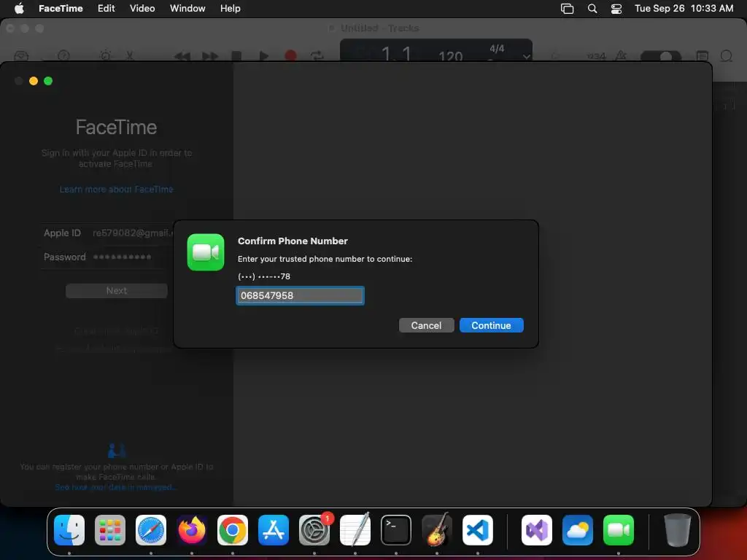The height and width of the screenshot is (560, 747).
Task: Open Editors scissors in GarageBand toolbar
Action: [x=130, y=55]
